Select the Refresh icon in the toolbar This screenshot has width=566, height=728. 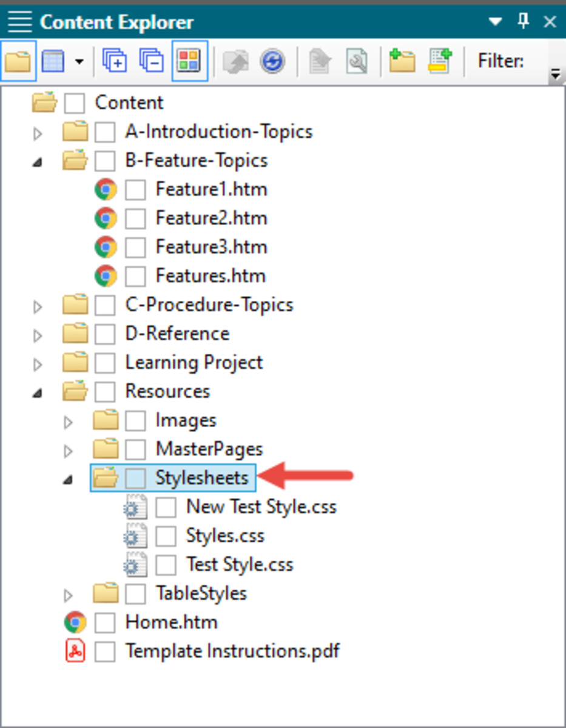coord(272,61)
